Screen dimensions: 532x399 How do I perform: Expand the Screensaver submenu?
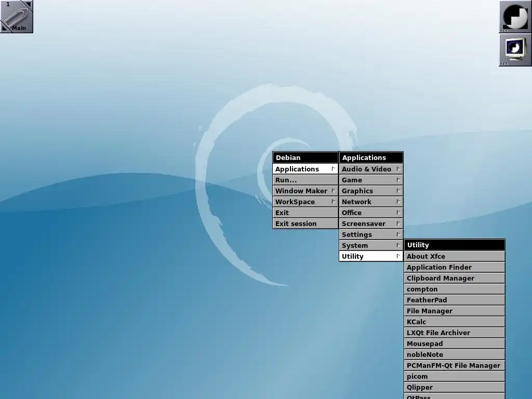tap(371, 223)
